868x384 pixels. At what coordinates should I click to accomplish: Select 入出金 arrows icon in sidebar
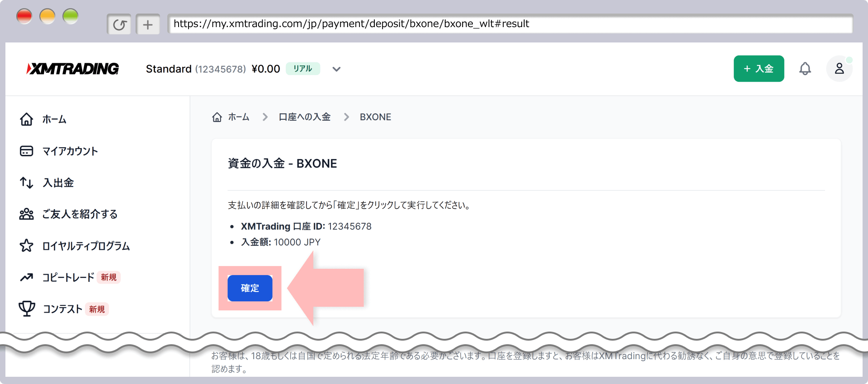coord(27,183)
